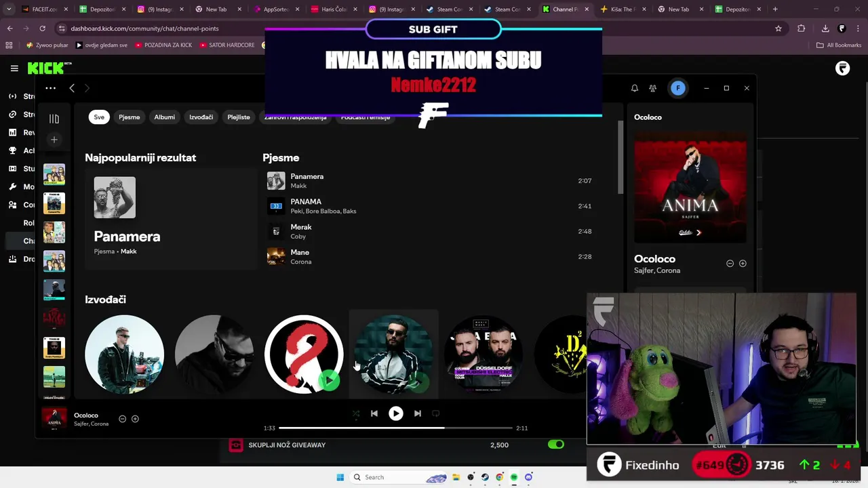
Task: Click plus icon in Now Playing panel
Action: point(743,264)
